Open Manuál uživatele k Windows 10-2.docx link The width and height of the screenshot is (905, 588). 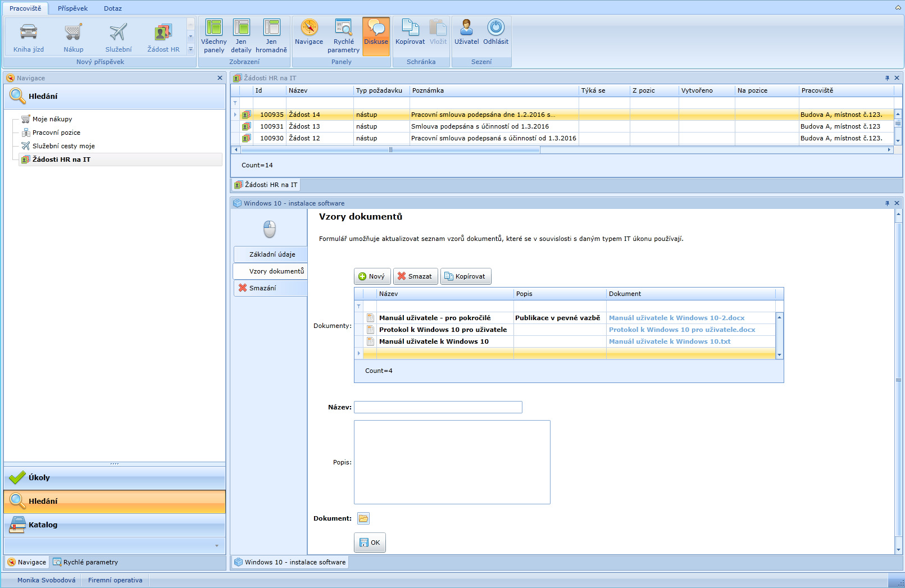(676, 318)
